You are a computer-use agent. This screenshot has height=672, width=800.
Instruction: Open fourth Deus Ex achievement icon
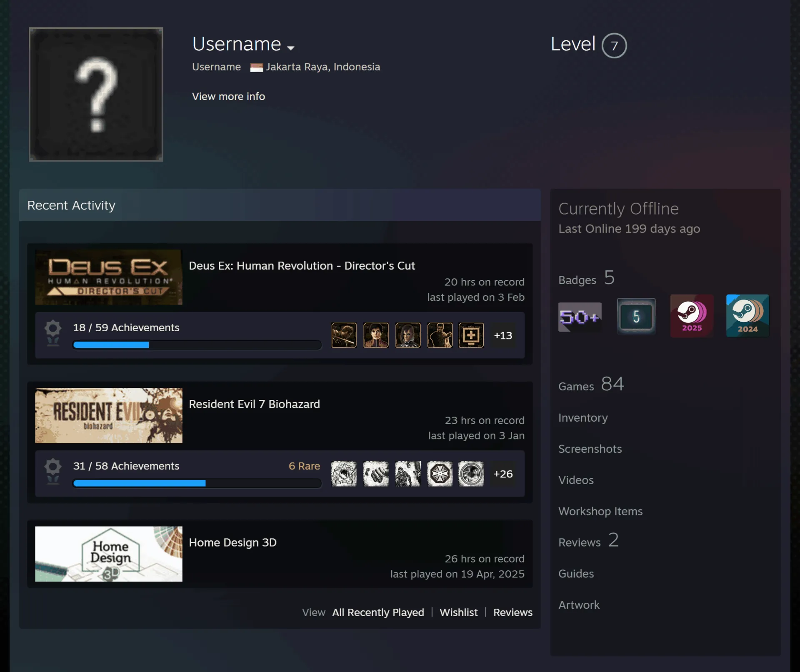click(x=440, y=335)
